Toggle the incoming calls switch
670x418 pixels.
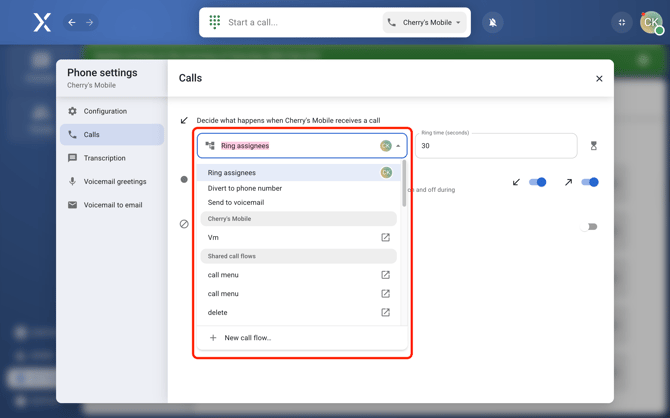tap(538, 182)
